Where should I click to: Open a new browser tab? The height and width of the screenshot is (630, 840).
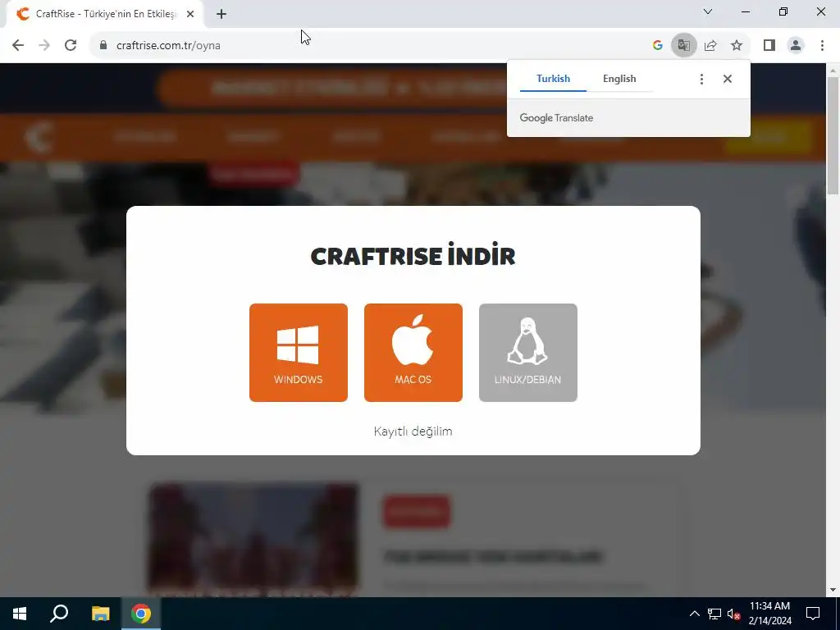221,14
